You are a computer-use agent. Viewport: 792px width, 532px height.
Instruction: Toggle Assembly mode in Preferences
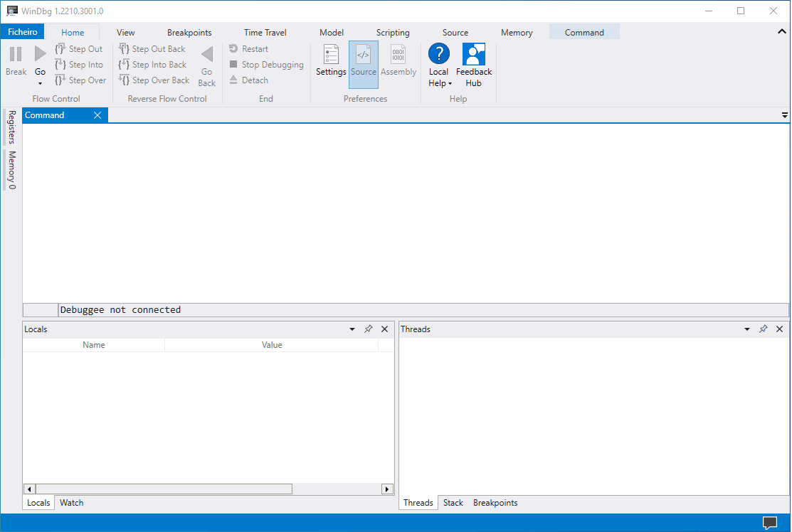pyautogui.click(x=398, y=55)
